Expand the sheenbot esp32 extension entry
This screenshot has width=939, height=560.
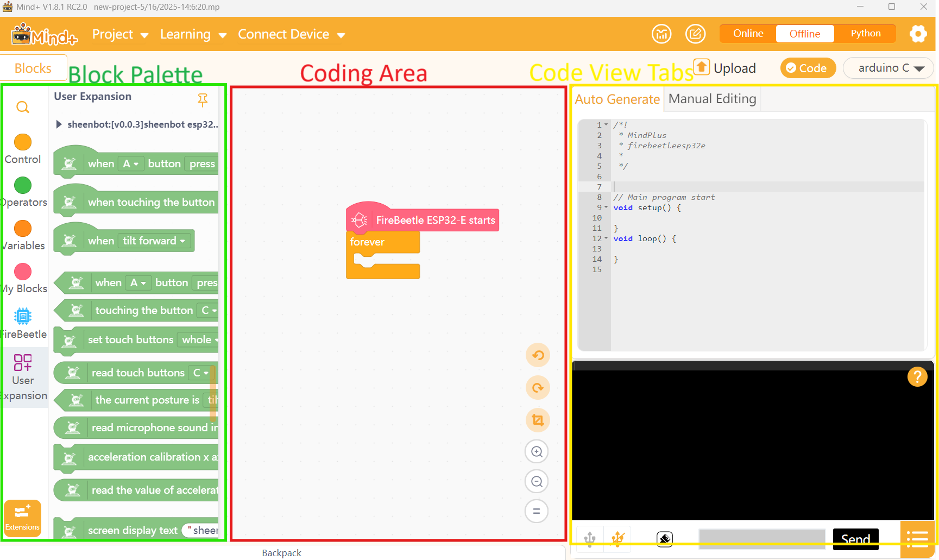coord(59,124)
